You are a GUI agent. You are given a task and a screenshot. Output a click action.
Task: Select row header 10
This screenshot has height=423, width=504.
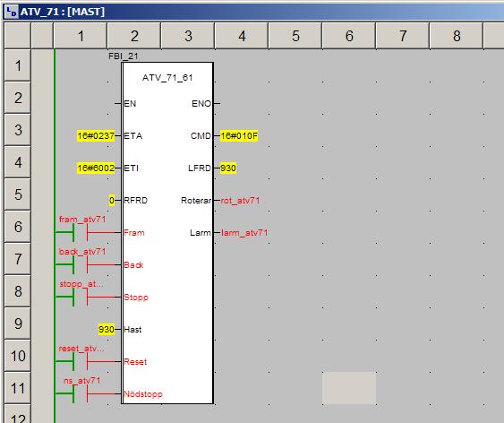18,356
